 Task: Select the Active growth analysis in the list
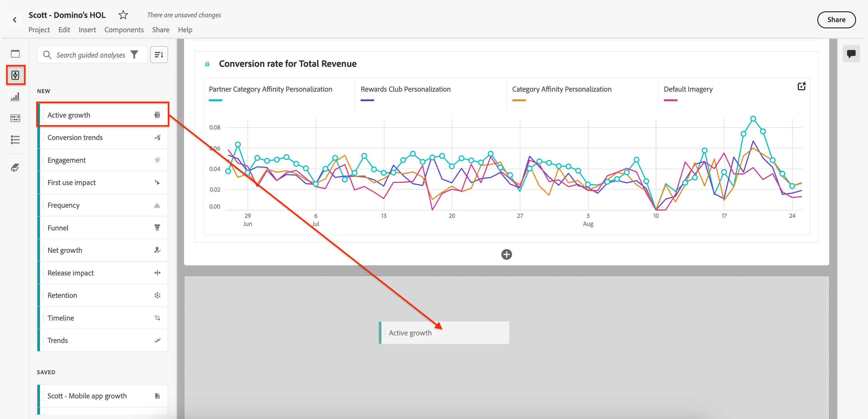pyautogui.click(x=102, y=115)
